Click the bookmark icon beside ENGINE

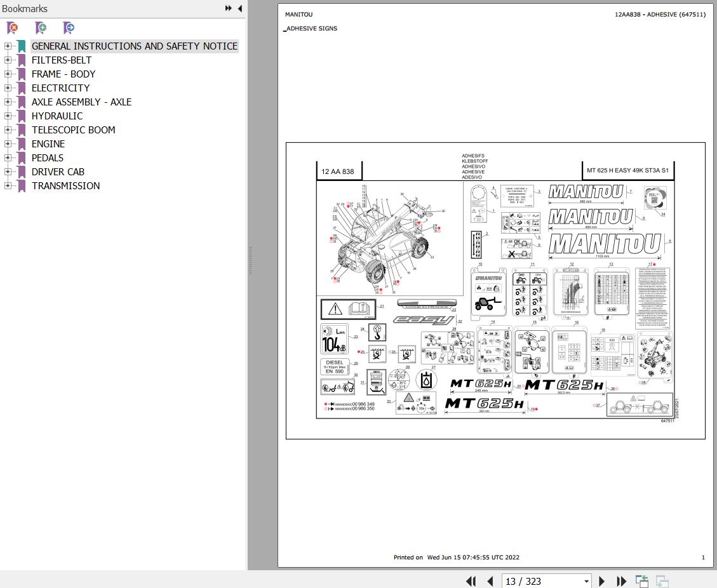coord(22,144)
